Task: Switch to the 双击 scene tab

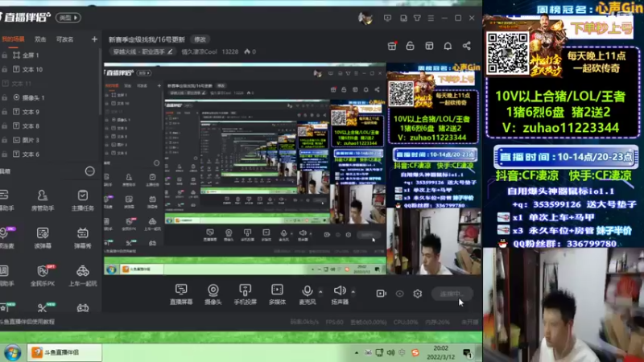Action: pos(40,39)
